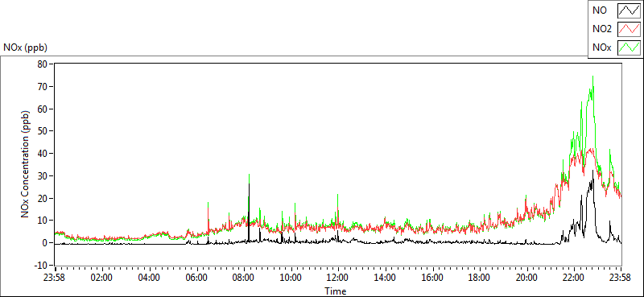
Task: Click the NOx Concentration (ppb) axis label
Action: coord(26,164)
